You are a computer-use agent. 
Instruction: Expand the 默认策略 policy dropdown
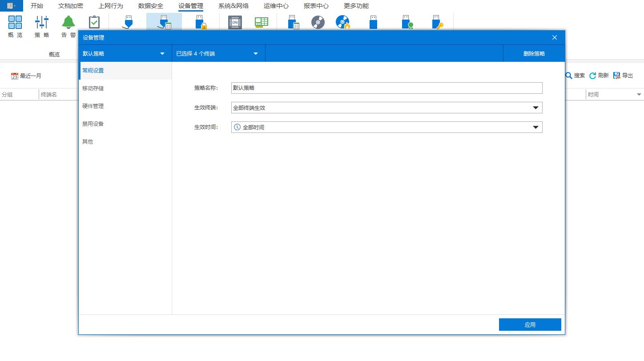click(125, 53)
